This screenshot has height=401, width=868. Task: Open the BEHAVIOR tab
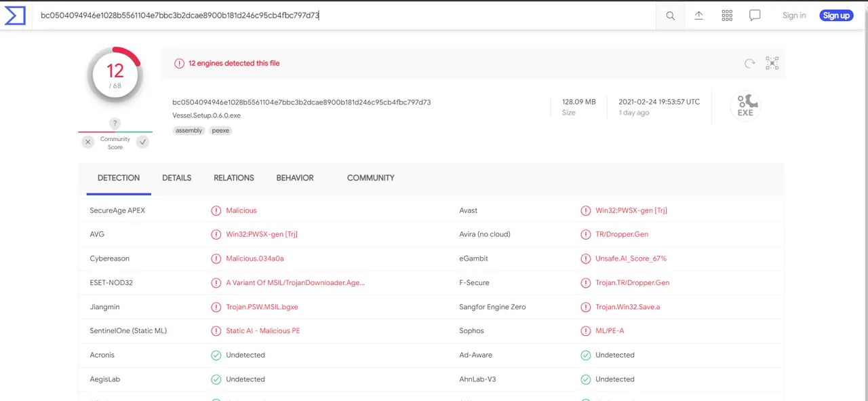point(295,178)
